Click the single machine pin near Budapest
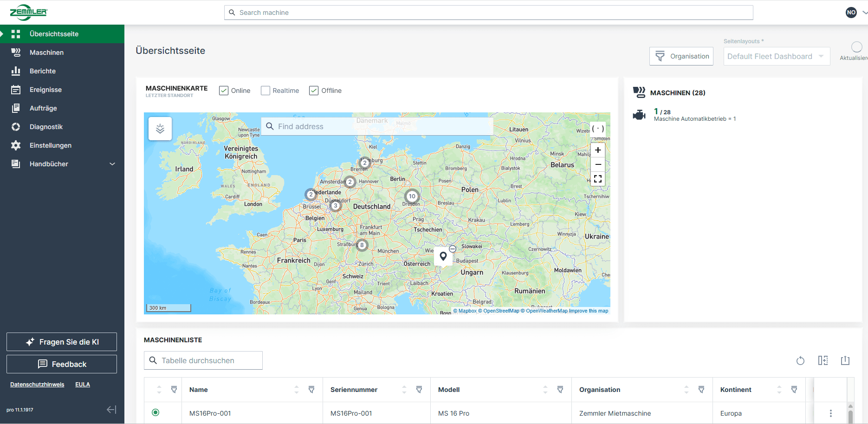The width and height of the screenshot is (868, 424). click(443, 256)
